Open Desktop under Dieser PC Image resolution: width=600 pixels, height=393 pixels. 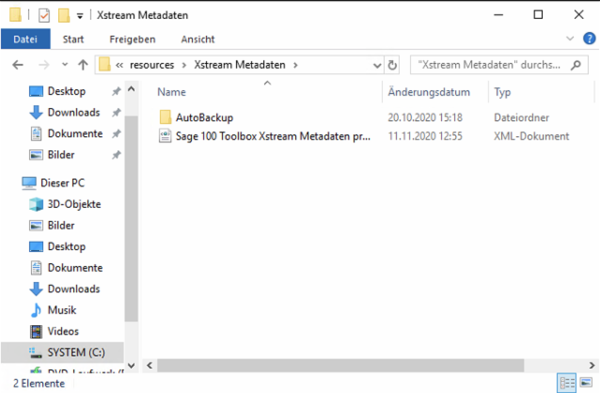pyautogui.click(x=67, y=246)
